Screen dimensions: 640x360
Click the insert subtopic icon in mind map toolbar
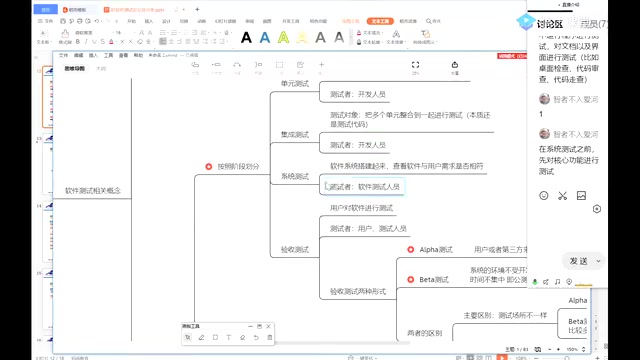click(216, 64)
